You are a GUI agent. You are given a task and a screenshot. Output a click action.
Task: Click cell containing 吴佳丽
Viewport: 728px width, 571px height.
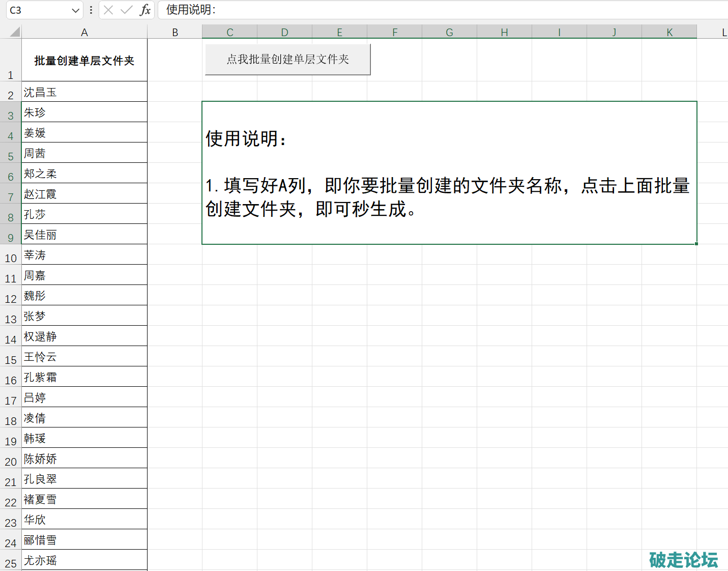[84, 235]
